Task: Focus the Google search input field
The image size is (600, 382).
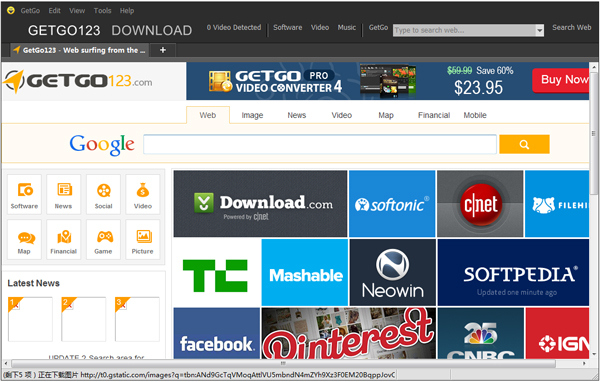Action: tap(320, 144)
